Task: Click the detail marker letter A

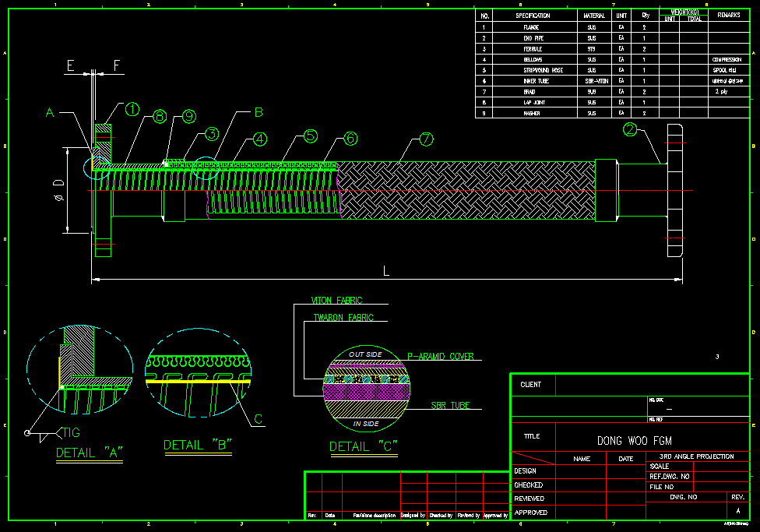Action: 49,112
